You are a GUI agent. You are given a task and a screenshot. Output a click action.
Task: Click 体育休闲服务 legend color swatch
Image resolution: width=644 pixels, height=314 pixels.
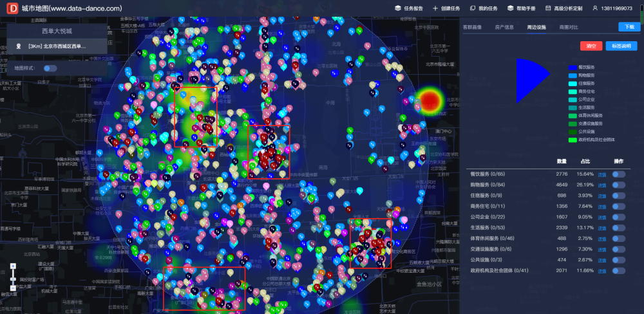[573, 116]
